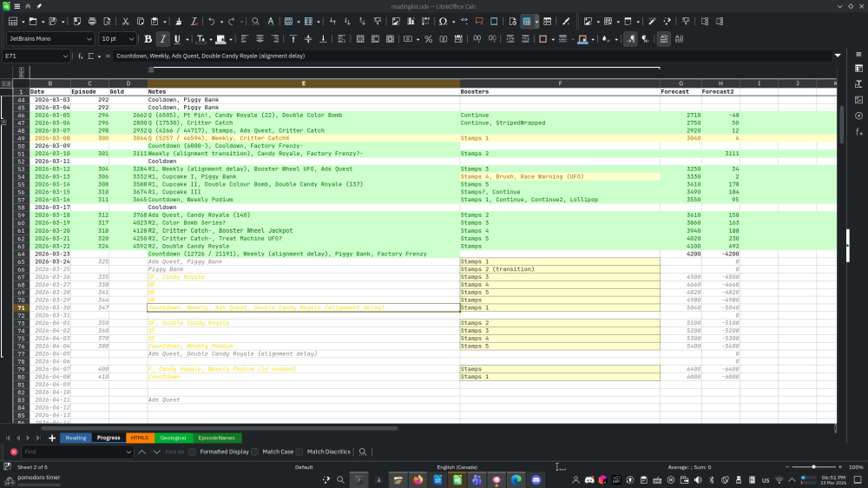Viewport: 868px width, 488px height.
Task: Click the Clear Direct Formatting icon
Action: [194, 22]
